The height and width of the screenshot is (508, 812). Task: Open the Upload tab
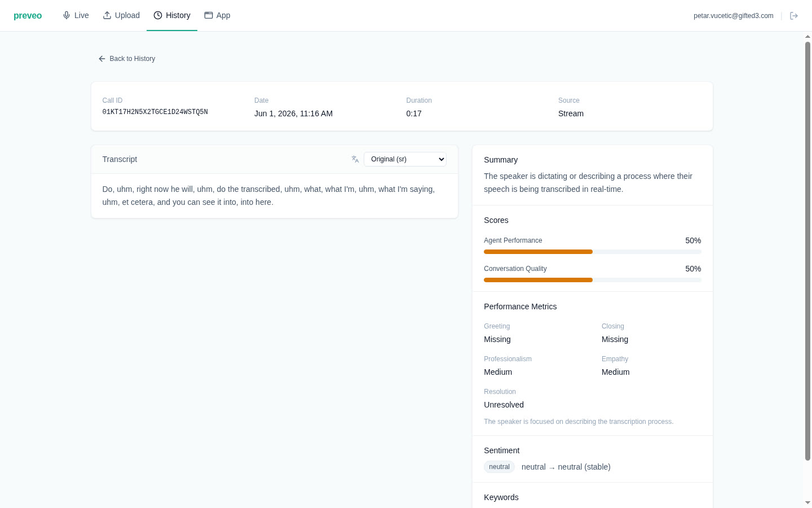pos(121,15)
